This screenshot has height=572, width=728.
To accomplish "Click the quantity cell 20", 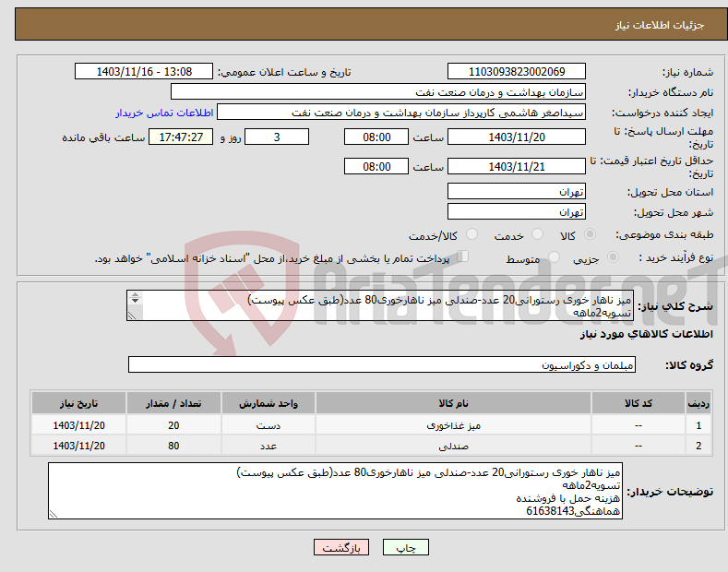I will coord(173,425).
